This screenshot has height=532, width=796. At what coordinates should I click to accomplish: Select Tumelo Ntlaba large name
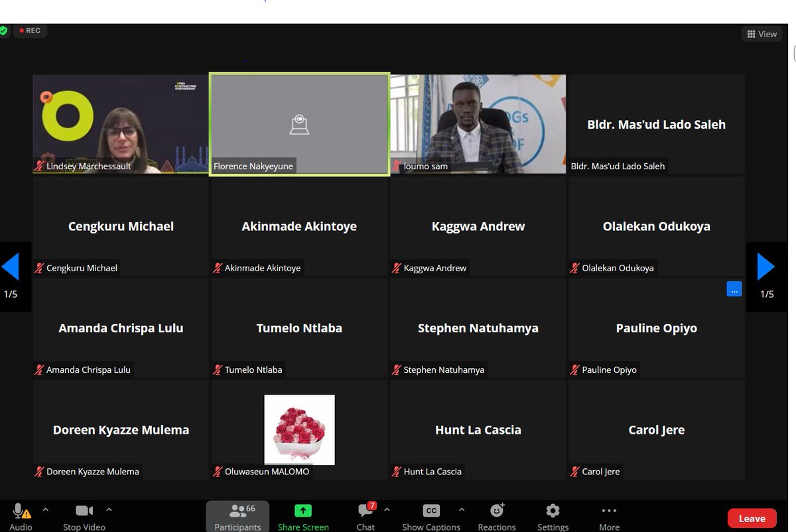point(299,328)
